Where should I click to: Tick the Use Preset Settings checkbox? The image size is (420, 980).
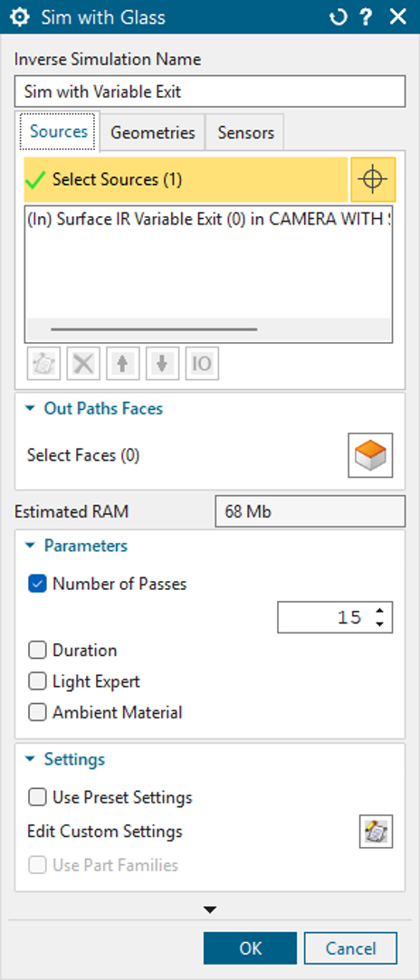coord(37,797)
